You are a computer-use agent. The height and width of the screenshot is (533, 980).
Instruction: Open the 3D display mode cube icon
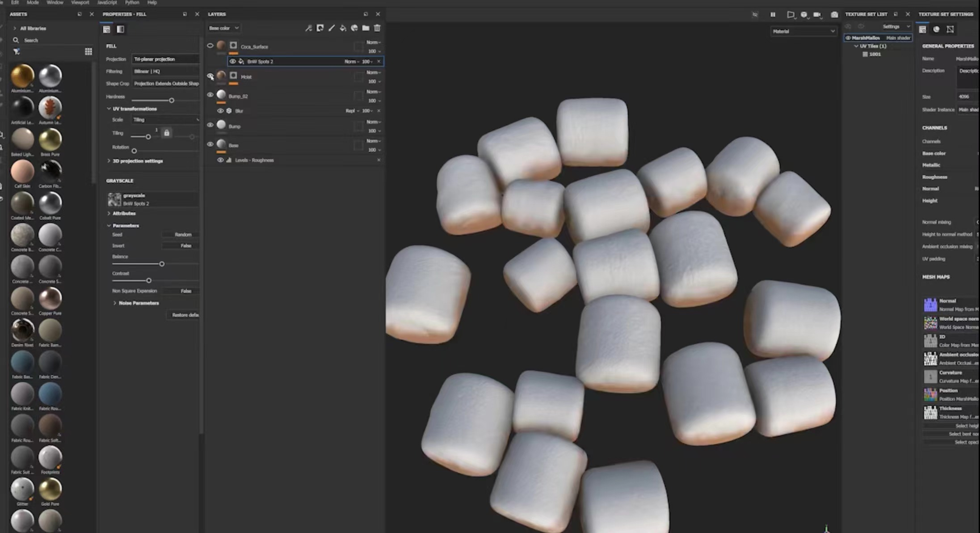804,15
